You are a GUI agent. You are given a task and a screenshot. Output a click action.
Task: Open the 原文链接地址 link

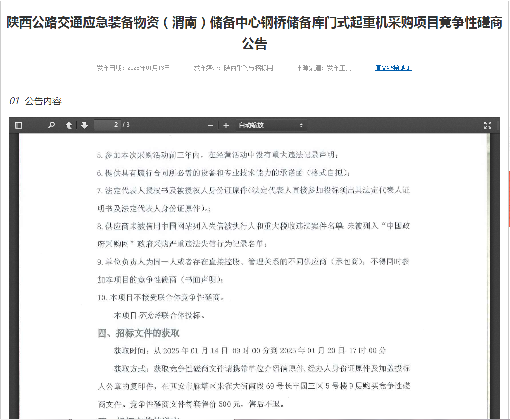pyautogui.click(x=393, y=68)
